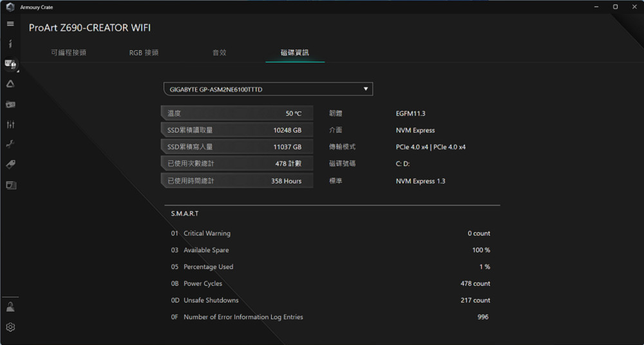Screen dimensions: 644x345
Task: Click the 磁碟號碼 label
Action: pos(342,163)
